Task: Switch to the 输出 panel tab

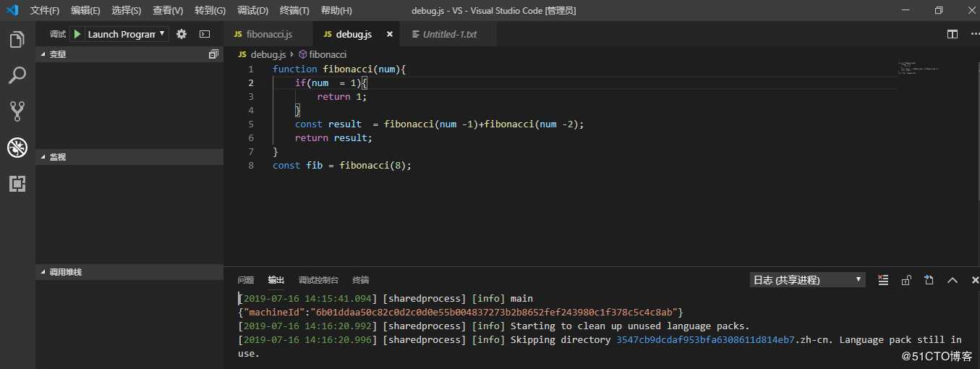Action: [x=276, y=280]
